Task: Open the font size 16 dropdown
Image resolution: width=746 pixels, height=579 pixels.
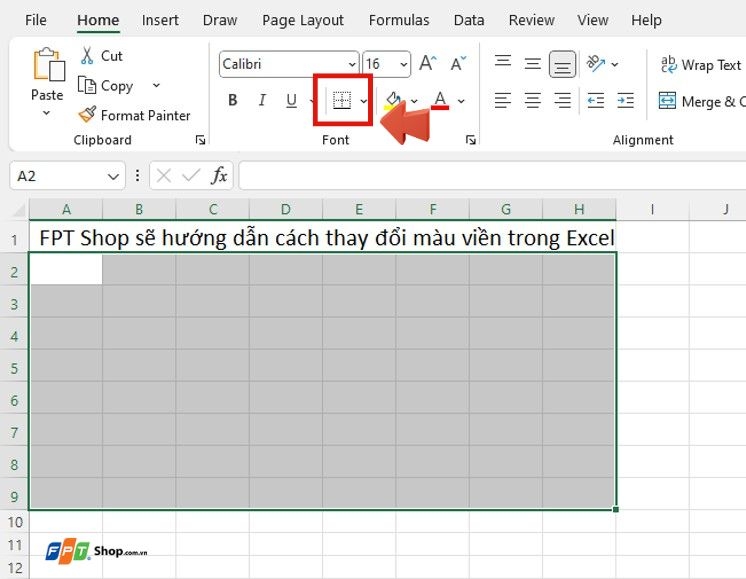Action: (x=403, y=64)
